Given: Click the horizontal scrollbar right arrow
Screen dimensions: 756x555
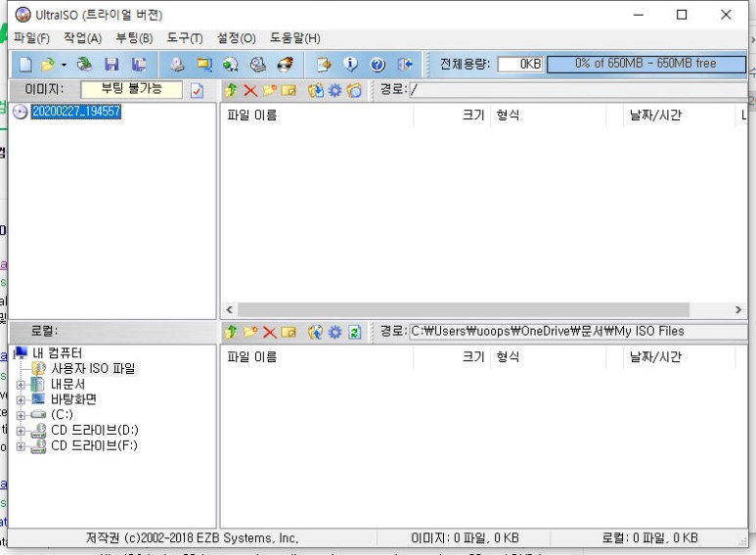Looking at the screenshot, I should (x=738, y=310).
